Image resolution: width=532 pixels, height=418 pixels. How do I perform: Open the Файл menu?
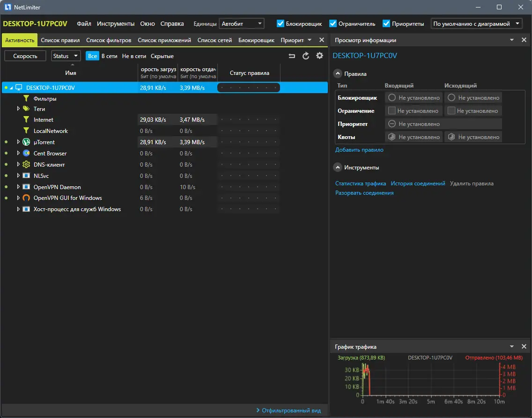84,23
